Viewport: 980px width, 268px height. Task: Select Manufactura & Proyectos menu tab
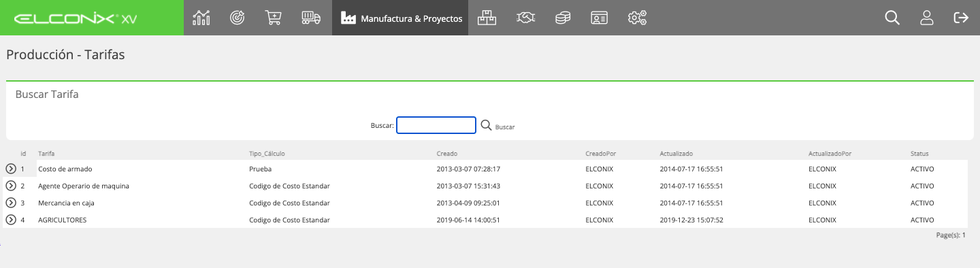[x=400, y=18]
